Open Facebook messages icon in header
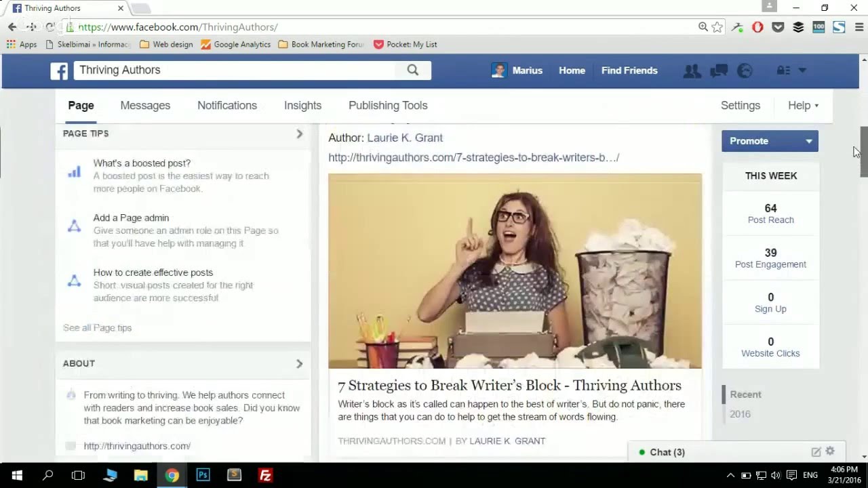 pos(719,70)
